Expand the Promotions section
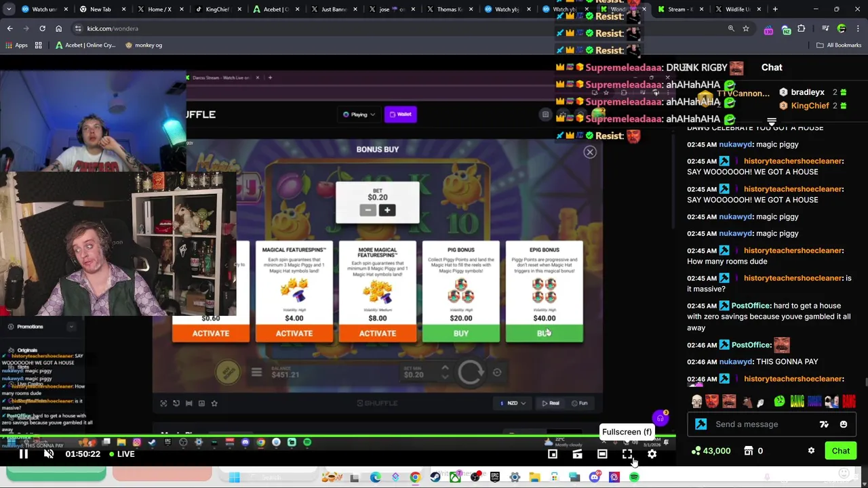The image size is (868, 488). point(71,327)
